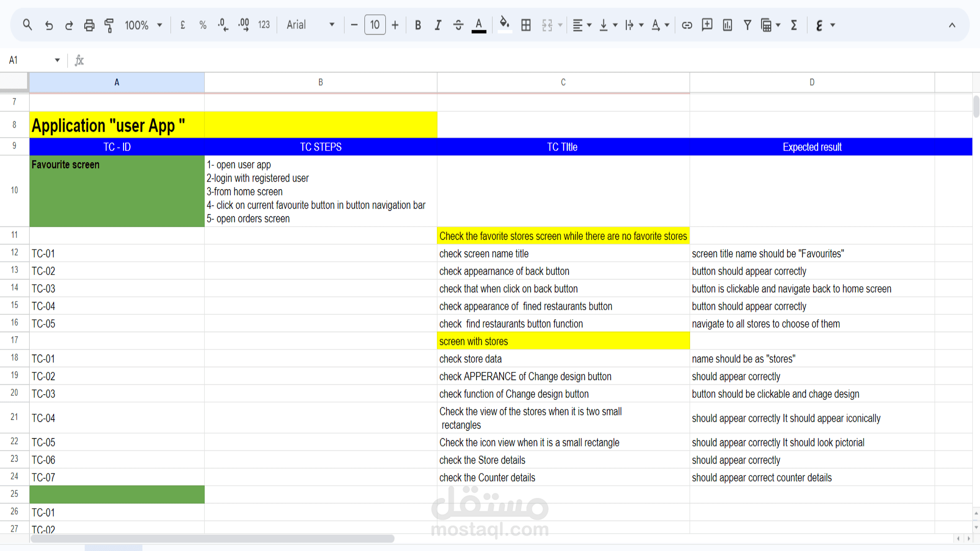Image resolution: width=980 pixels, height=551 pixels.
Task: Toggle strikethrough formatting
Action: coord(458,25)
